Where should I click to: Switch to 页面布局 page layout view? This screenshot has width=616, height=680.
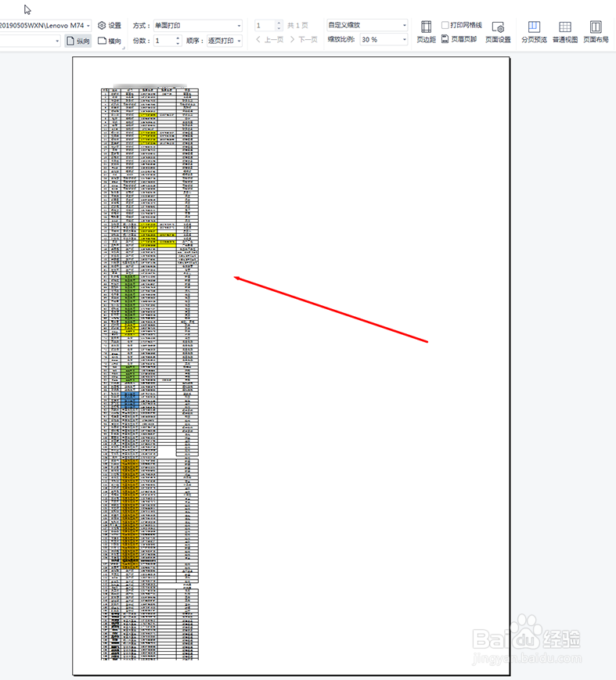[x=596, y=31]
